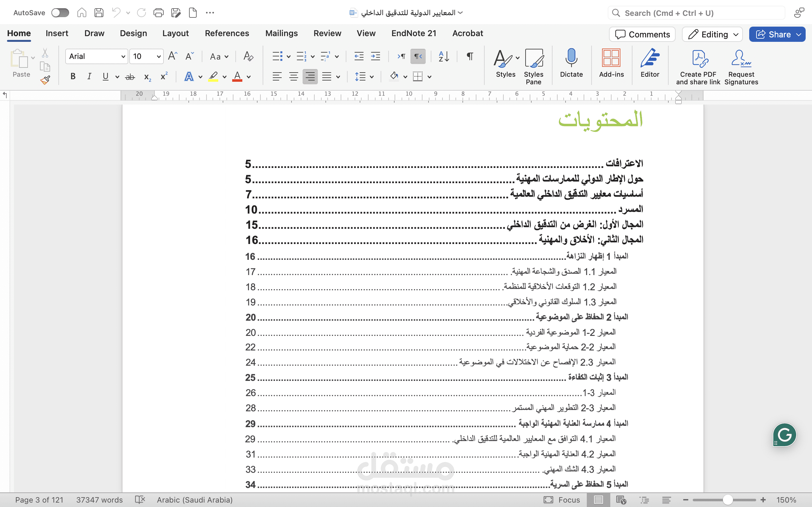The height and width of the screenshot is (507, 812).
Task: Open the Dictate tool
Action: point(572,64)
